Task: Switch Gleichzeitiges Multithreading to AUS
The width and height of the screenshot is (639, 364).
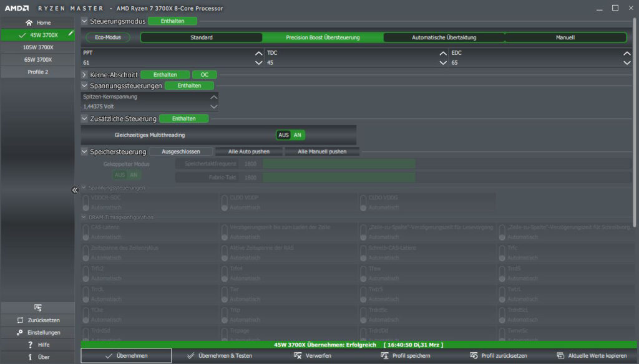Action: click(x=284, y=135)
